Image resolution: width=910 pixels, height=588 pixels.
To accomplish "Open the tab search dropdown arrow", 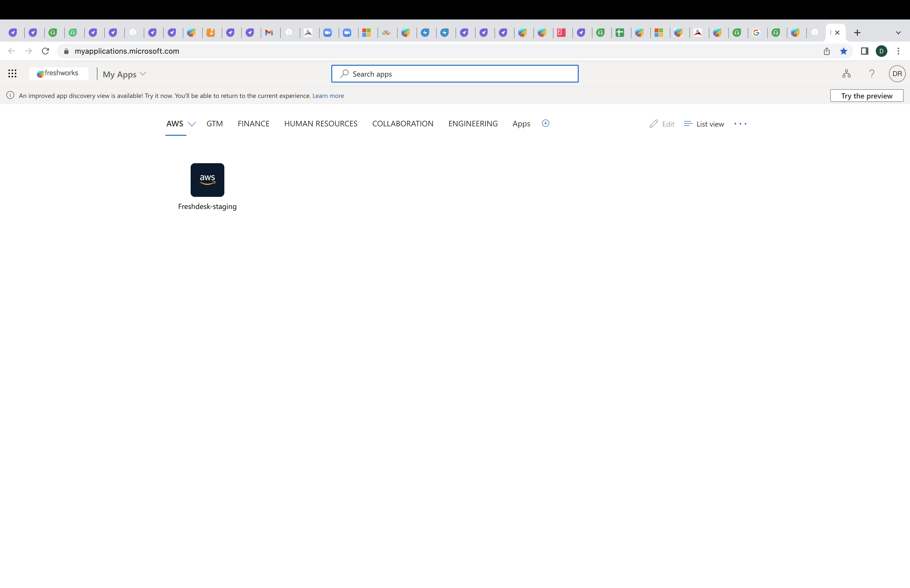I will point(898,33).
